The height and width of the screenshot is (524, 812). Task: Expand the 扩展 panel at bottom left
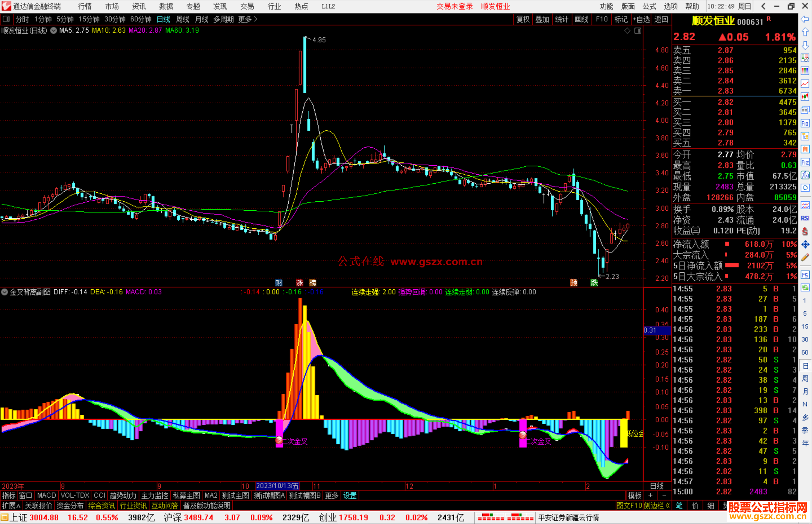coord(11,506)
